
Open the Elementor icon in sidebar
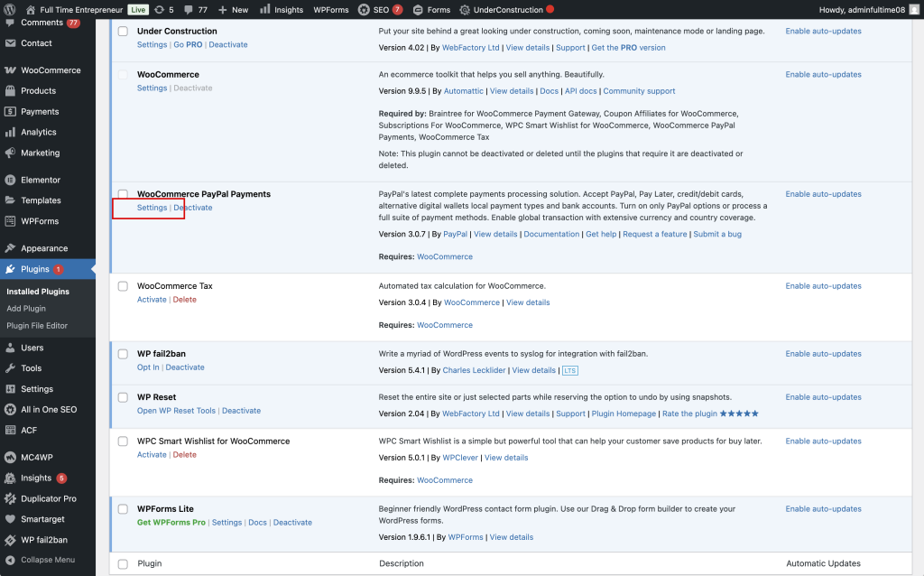pos(10,180)
